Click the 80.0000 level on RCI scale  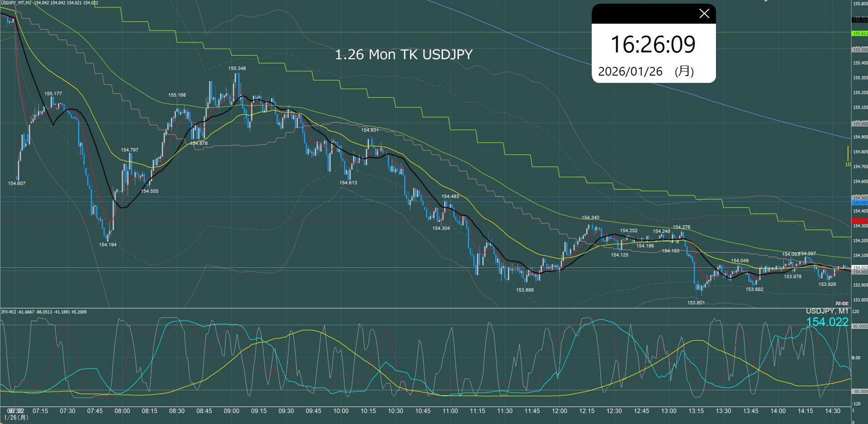pos(859,326)
